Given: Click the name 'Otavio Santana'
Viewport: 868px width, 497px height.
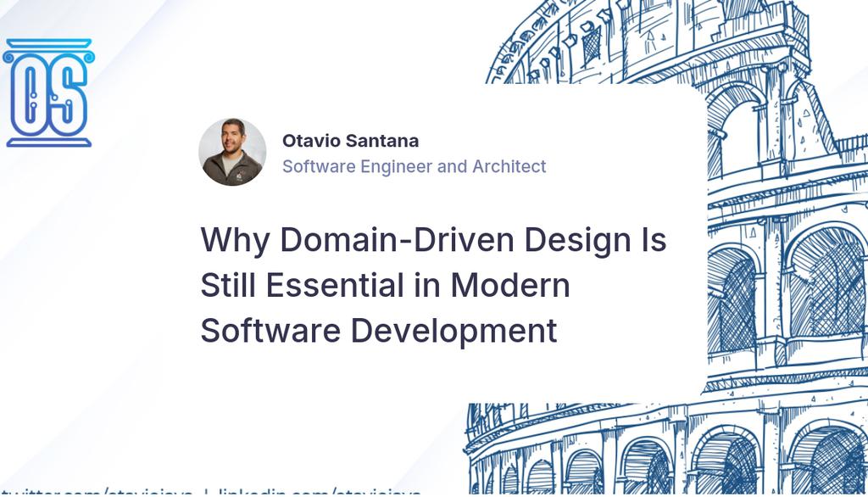Looking at the screenshot, I should (x=353, y=139).
